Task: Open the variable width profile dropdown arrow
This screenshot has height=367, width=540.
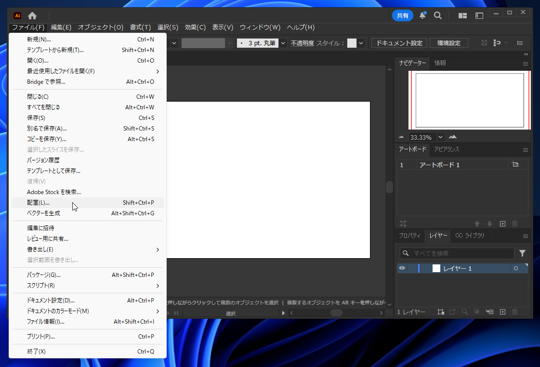Action: tap(229, 43)
